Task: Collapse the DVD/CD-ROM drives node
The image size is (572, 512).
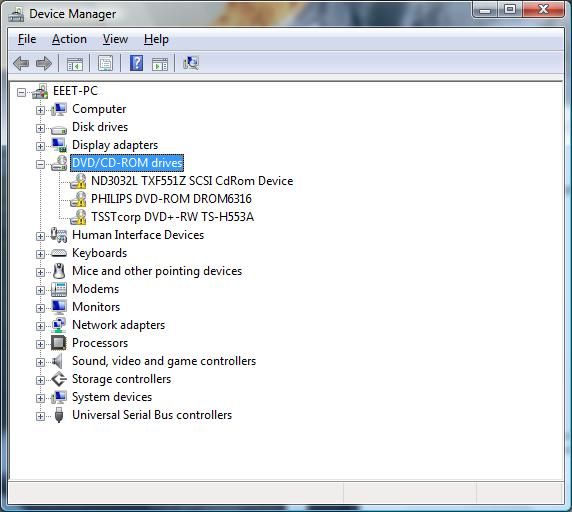Action: tap(40, 164)
